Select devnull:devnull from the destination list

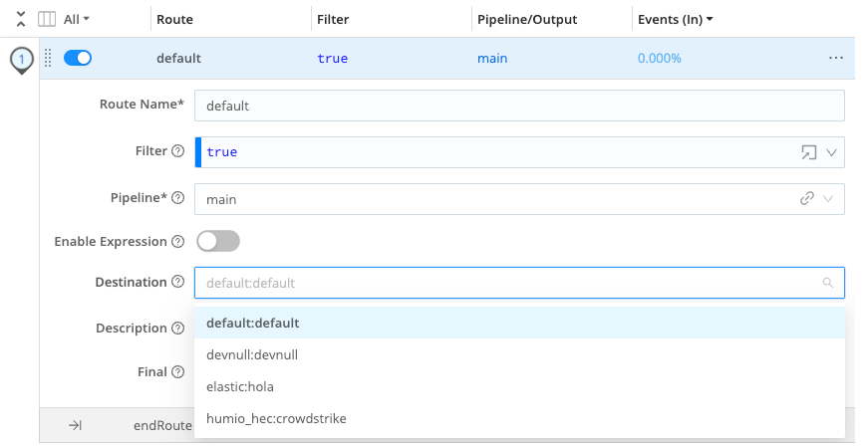252,354
